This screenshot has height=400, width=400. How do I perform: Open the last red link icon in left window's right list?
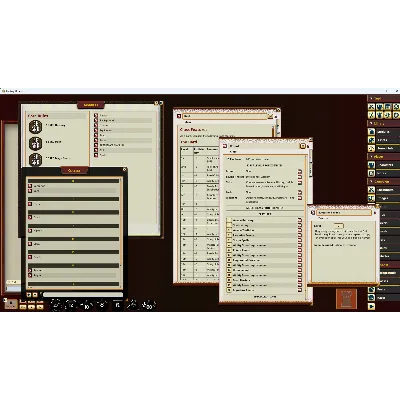[x=96, y=155]
